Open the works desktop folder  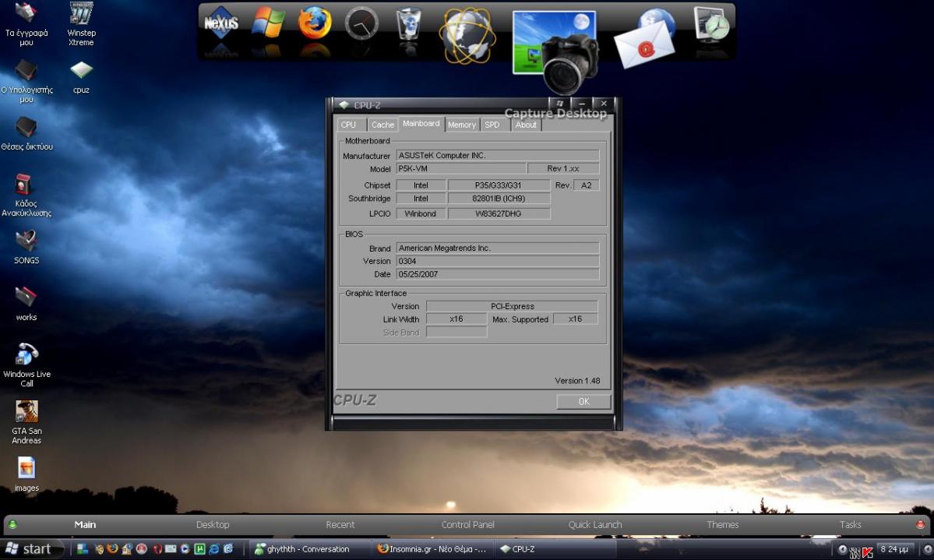[x=26, y=304]
